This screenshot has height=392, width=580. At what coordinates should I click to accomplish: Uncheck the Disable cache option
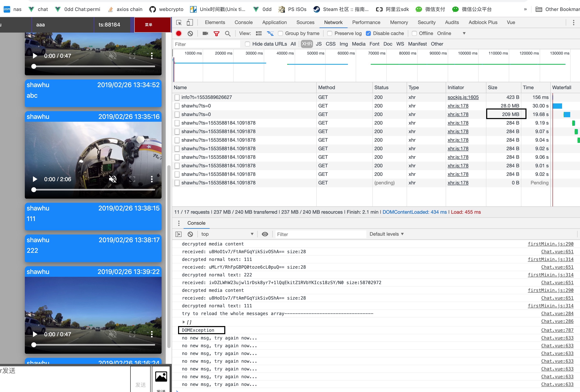(x=368, y=33)
